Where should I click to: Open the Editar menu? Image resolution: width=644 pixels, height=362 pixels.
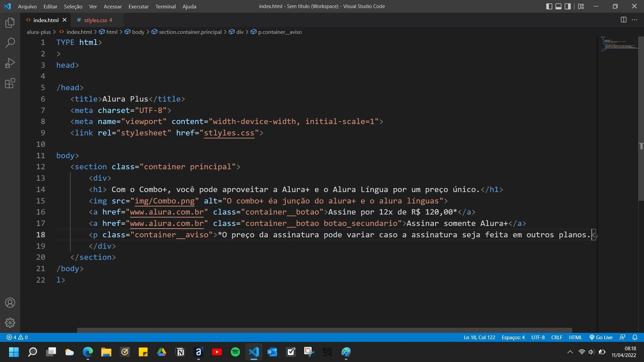coord(50,6)
